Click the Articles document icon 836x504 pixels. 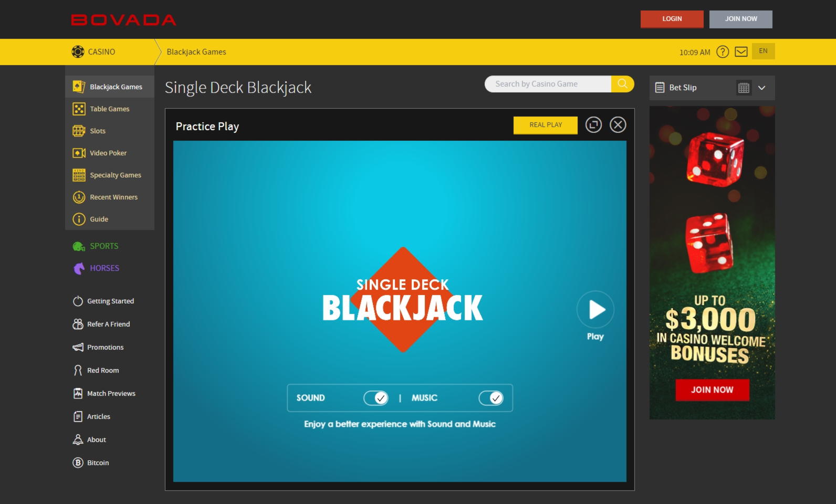tap(78, 416)
